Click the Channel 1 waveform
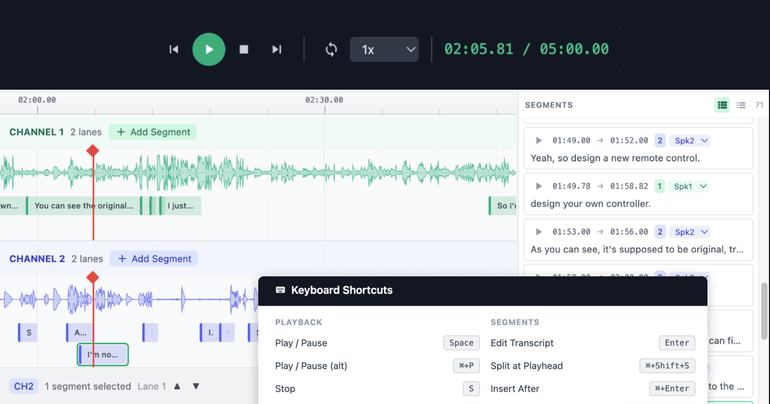 258,172
